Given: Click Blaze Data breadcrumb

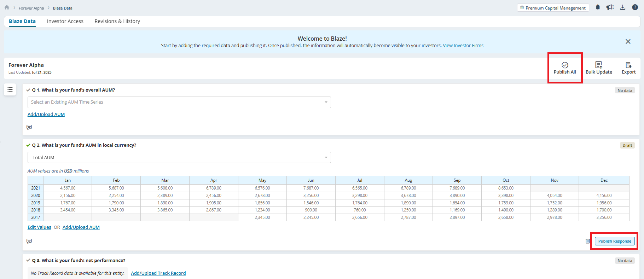Looking at the screenshot, I should click(63, 8).
